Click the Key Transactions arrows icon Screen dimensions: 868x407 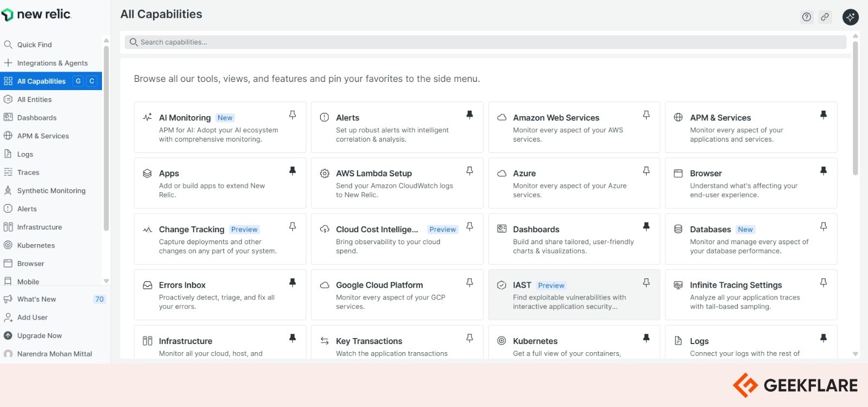(324, 341)
